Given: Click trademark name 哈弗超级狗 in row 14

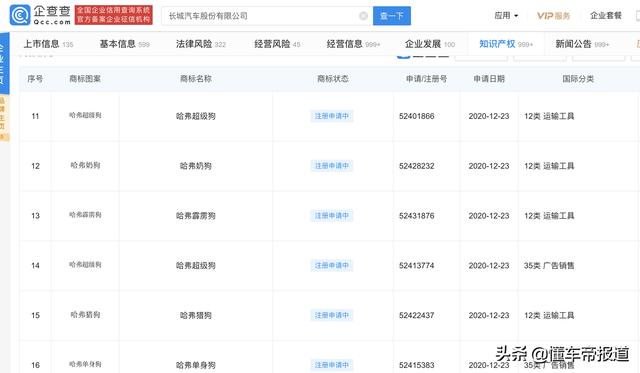Looking at the screenshot, I should (x=196, y=266).
